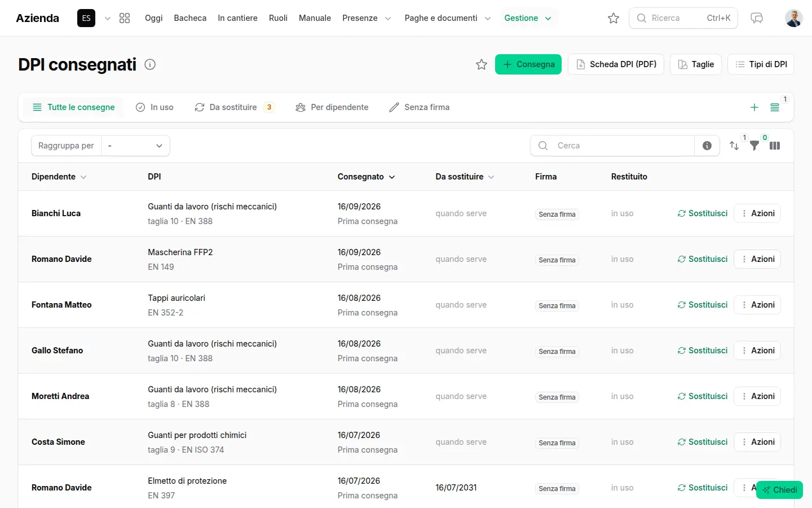Open the column settings icon

[x=775, y=146]
